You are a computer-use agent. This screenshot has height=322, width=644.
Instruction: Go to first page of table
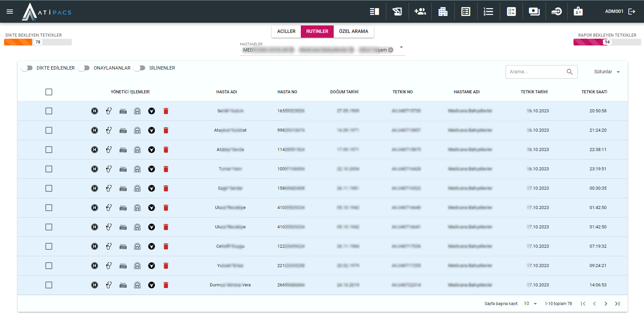click(583, 304)
